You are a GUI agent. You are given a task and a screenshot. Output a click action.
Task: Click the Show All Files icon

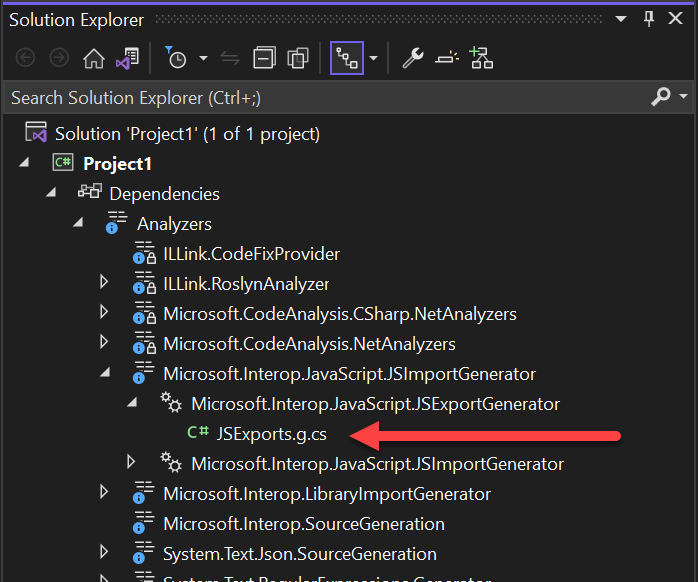coord(298,58)
